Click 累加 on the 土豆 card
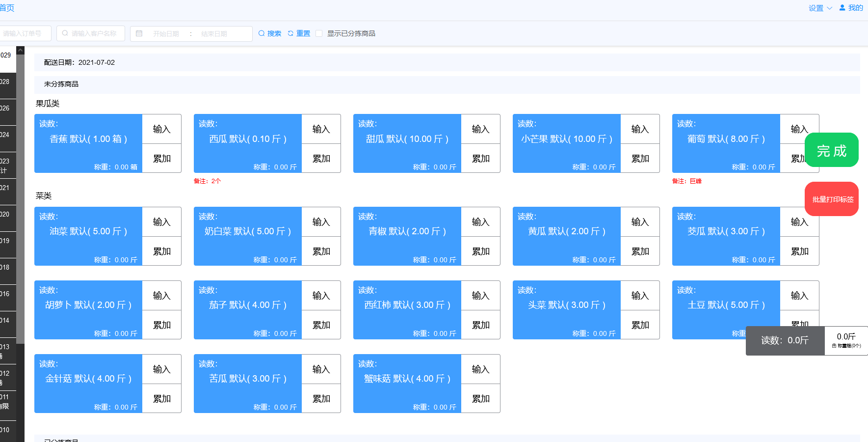 click(799, 325)
